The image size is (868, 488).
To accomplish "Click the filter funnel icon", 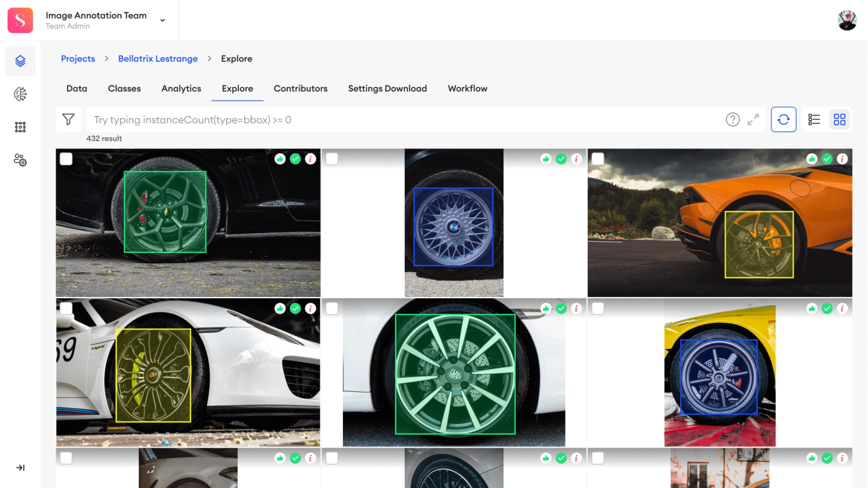I will click(68, 120).
